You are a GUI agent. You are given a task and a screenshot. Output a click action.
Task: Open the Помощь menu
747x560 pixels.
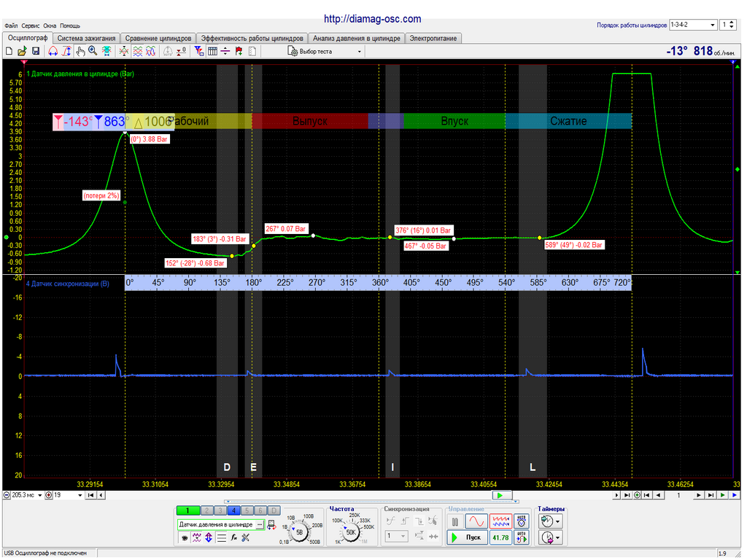(x=70, y=26)
